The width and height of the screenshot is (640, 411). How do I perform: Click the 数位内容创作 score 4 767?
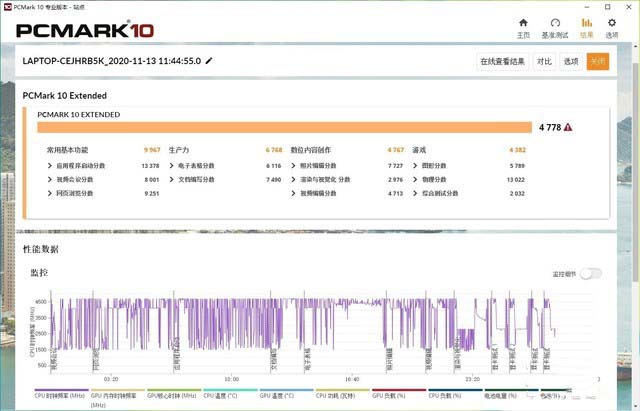point(396,150)
